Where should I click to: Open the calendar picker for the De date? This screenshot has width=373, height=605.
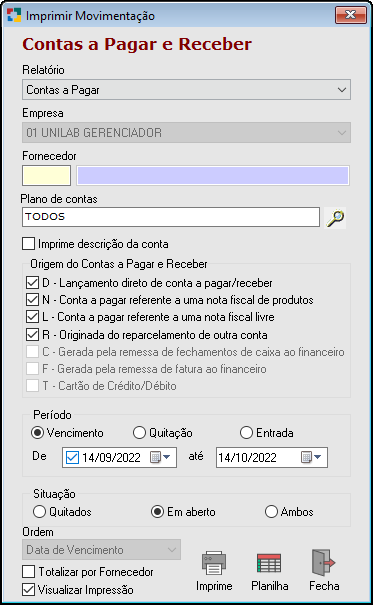coord(160,458)
